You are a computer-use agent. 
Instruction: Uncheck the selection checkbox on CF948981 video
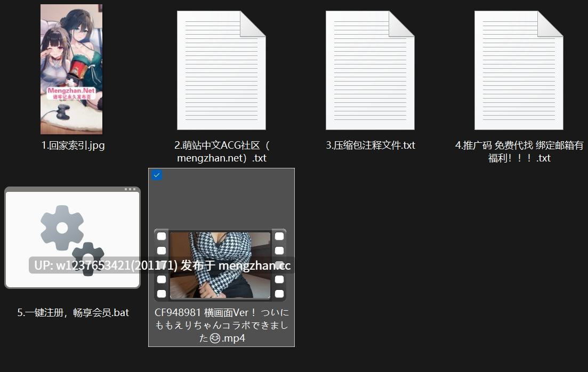click(x=157, y=175)
